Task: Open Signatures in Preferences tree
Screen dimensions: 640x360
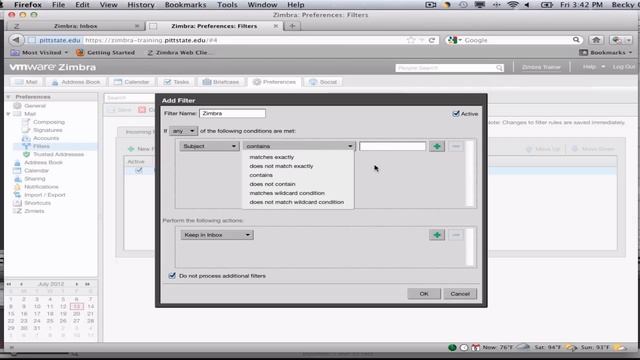Action: click(x=48, y=130)
